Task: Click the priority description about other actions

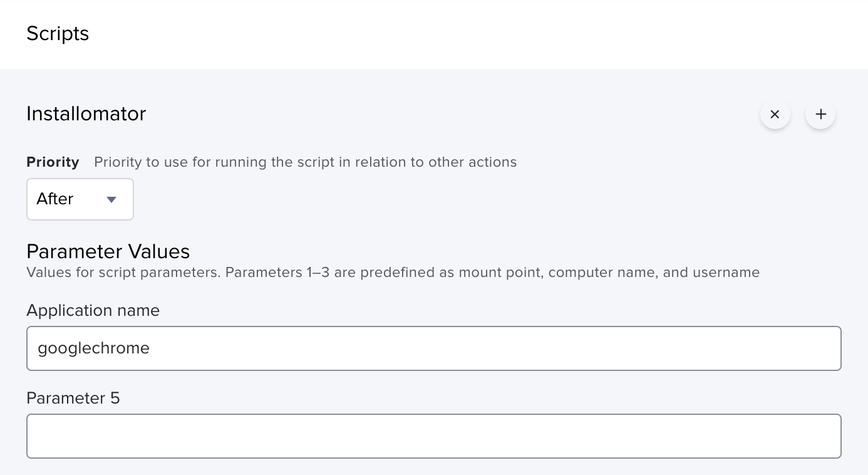Action: [306, 162]
